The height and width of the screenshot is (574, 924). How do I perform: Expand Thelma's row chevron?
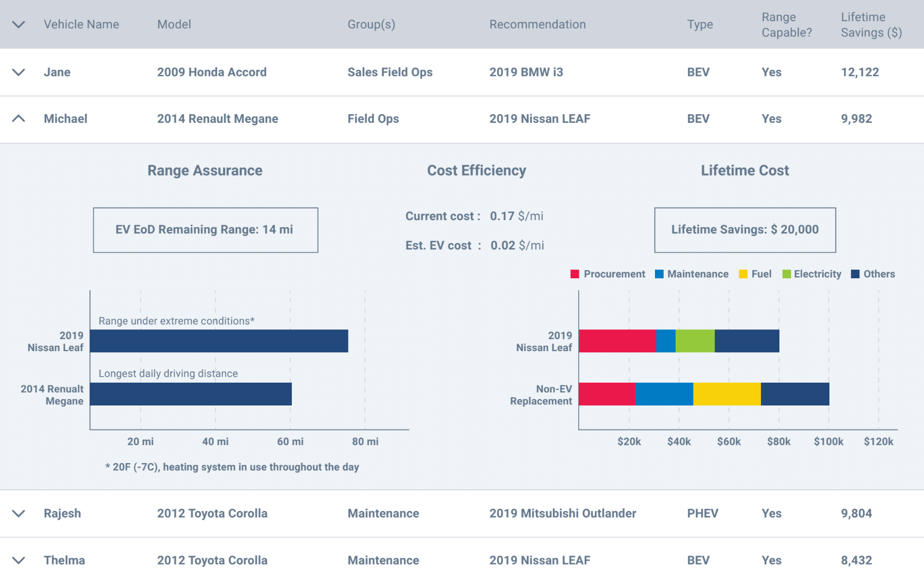pyautogui.click(x=18, y=560)
